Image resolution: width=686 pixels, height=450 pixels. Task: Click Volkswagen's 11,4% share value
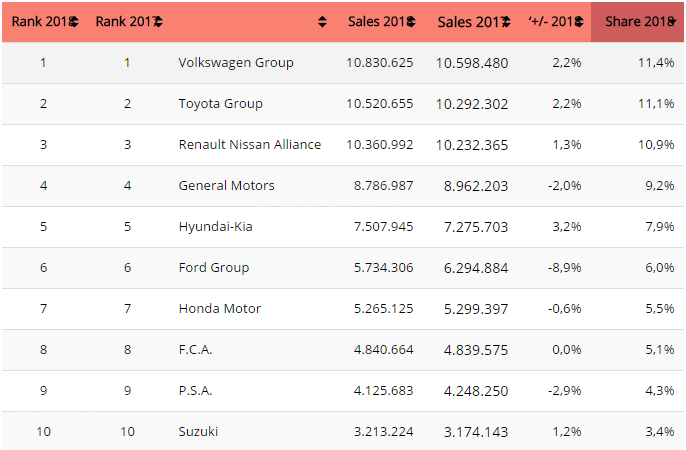click(x=656, y=63)
